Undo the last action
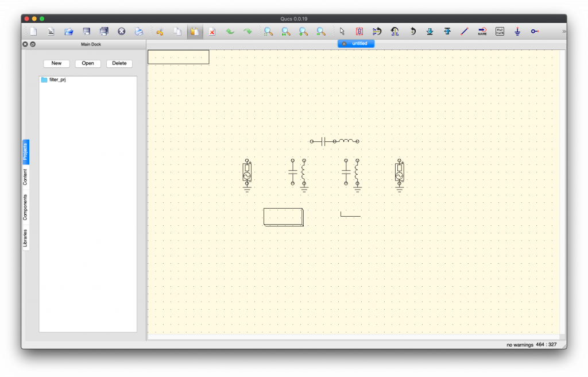The width and height of the screenshot is (588, 377). pyautogui.click(x=230, y=32)
